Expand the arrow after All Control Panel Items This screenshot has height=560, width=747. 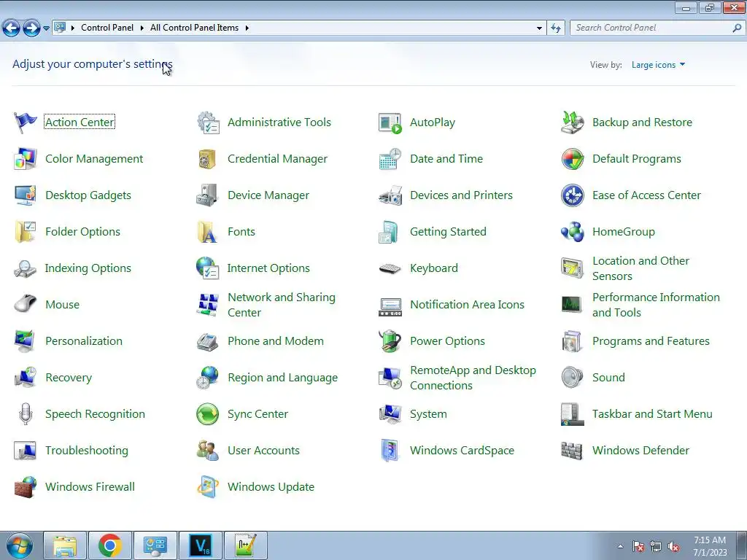click(x=247, y=28)
